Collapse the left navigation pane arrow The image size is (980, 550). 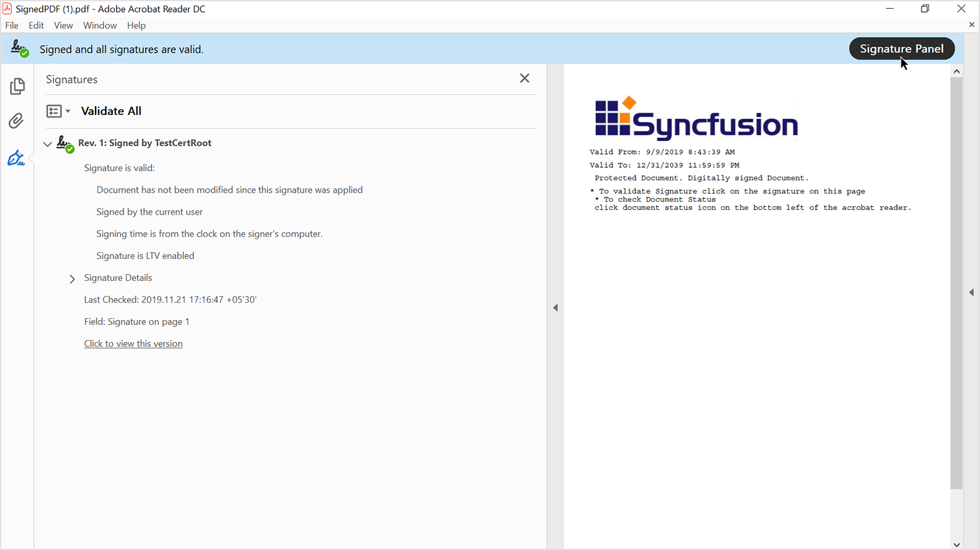pos(555,308)
